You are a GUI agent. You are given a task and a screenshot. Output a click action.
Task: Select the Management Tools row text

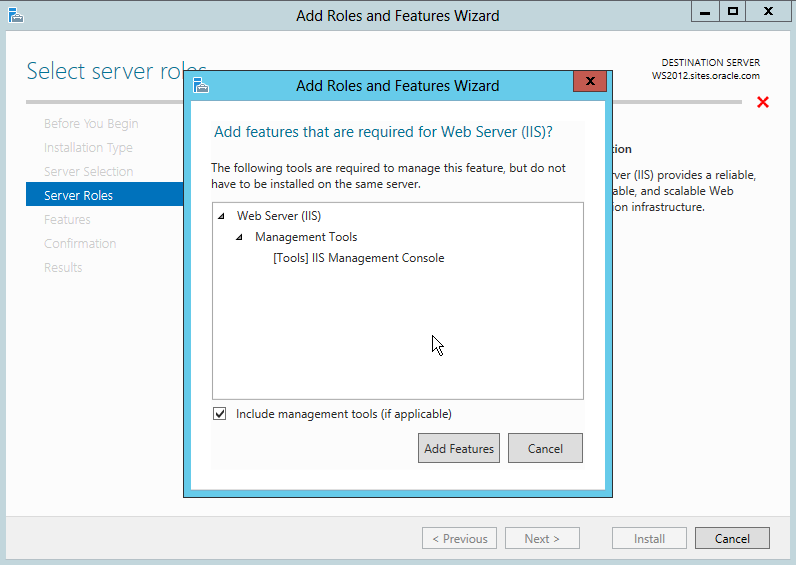coord(306,237)
